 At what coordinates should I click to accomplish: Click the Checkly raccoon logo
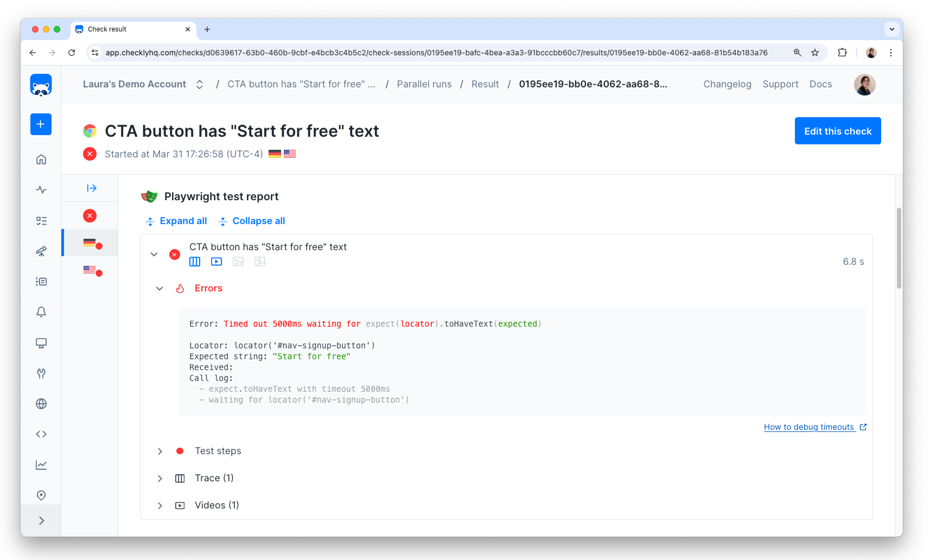tap(41, 85)
